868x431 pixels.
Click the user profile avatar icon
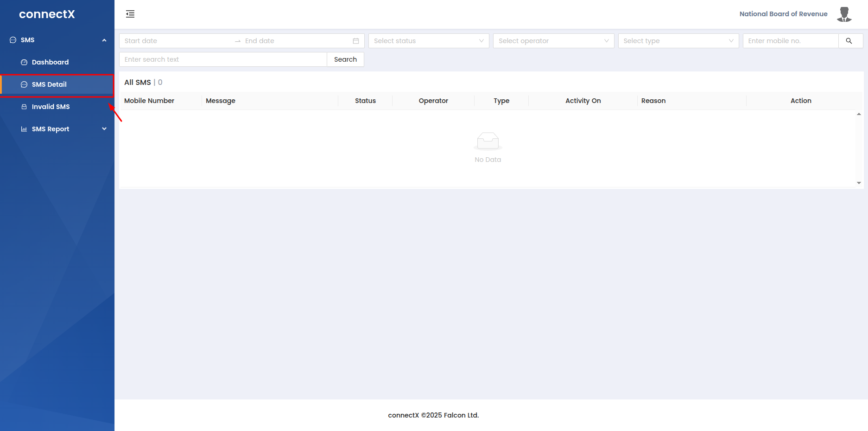[x=844, y=14]
